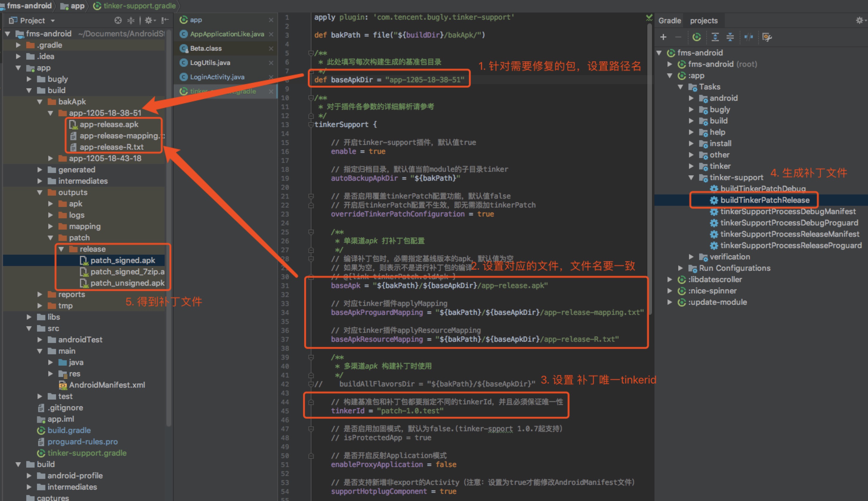Collapse the tinker-support task group
Image resolution: width=868 pixels, height=501 pixels.
coord(691,177)
